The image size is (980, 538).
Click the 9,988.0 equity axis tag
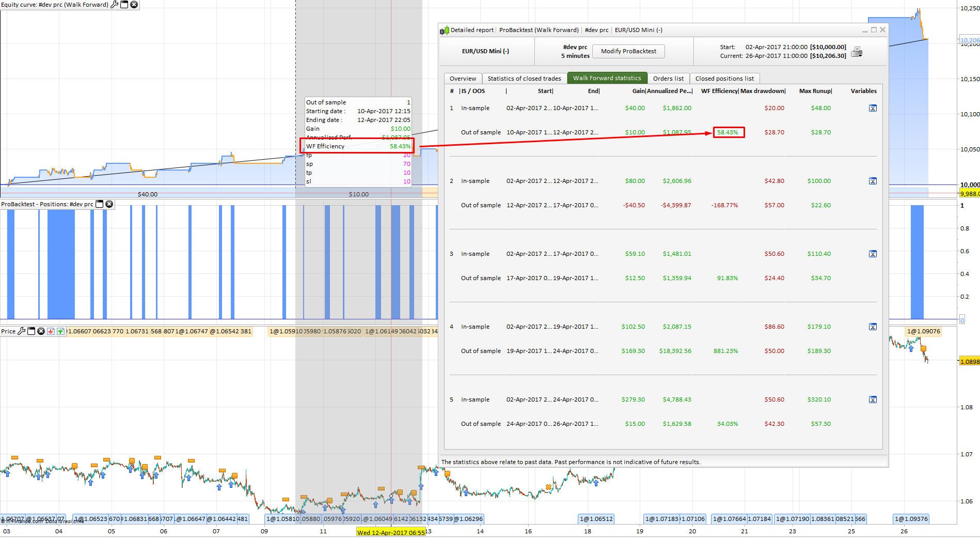coord(969,194)
